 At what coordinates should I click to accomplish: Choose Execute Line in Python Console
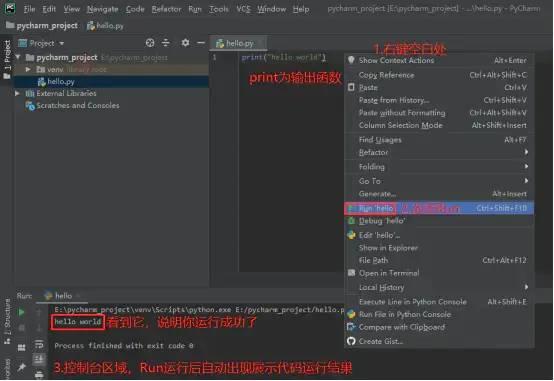tap(439, 301)
